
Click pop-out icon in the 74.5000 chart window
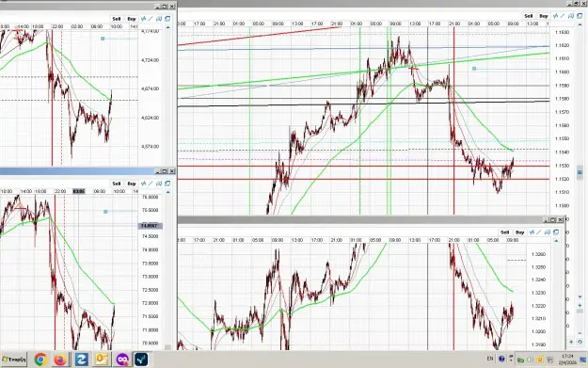pos(167,184)
